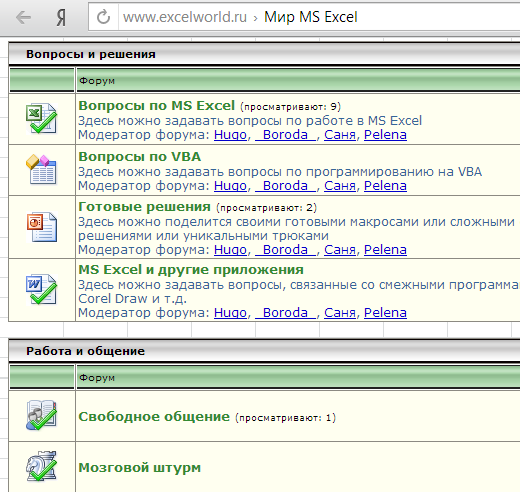Open moderator Pelena in другие приложения row
The height and width of the screenshot is (492, 520).
pyautogui.click(x=385, y=313)
